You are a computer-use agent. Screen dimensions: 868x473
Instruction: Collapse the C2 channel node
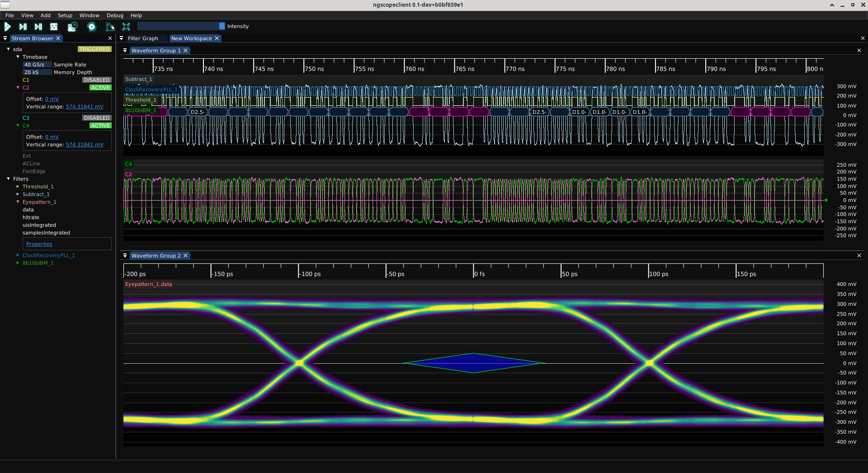[18, 87]
